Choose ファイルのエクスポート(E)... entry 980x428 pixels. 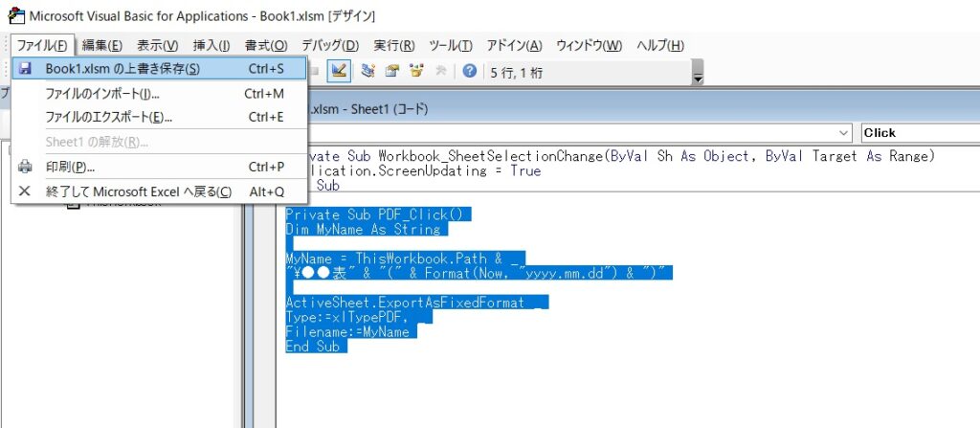coord(160,117)
